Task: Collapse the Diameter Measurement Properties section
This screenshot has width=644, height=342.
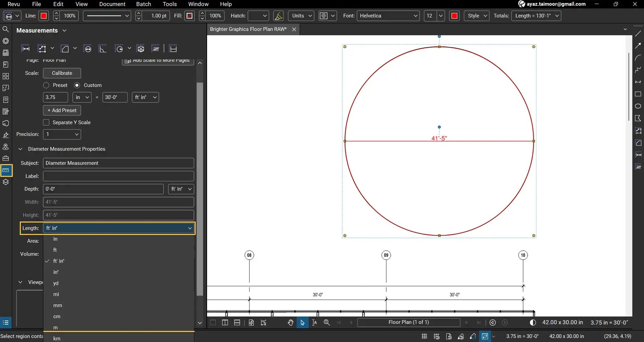Action: pyautogui.click(x=20, y=149)
